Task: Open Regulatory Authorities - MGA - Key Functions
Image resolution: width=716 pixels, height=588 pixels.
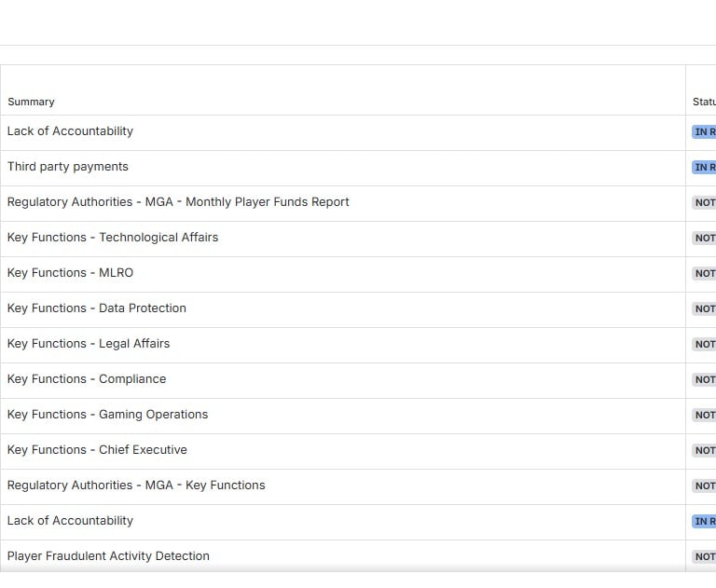Action: [136, 485]
